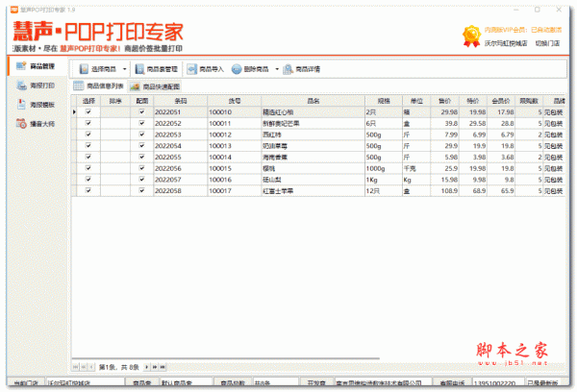
Task: Click the app logo icon in title bar
Action: pos(14,10)
